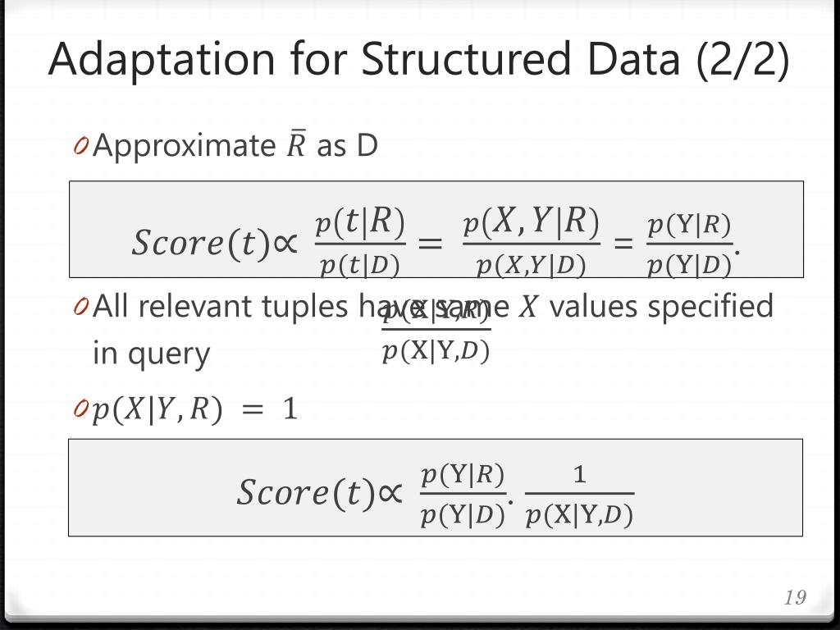Click the italic X in 'X values specified'
Viewport: 840px width, 630px height.
pos(528,307)
